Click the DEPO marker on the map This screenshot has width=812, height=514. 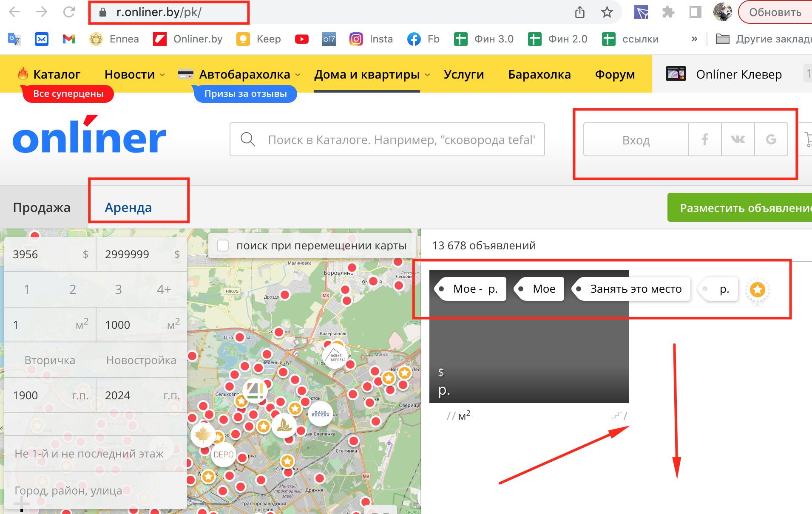coord(224,455)
